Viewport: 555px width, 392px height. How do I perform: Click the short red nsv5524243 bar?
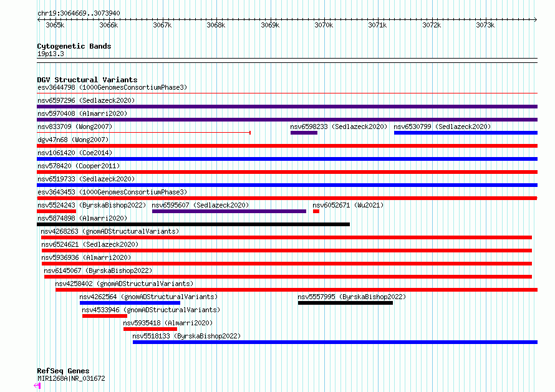click(56, 211)
